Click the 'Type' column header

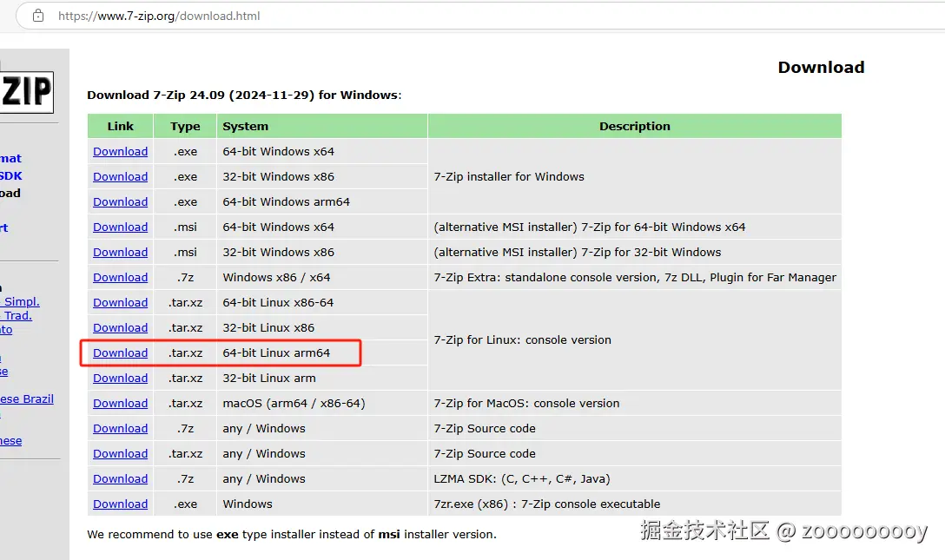(185, 127)
